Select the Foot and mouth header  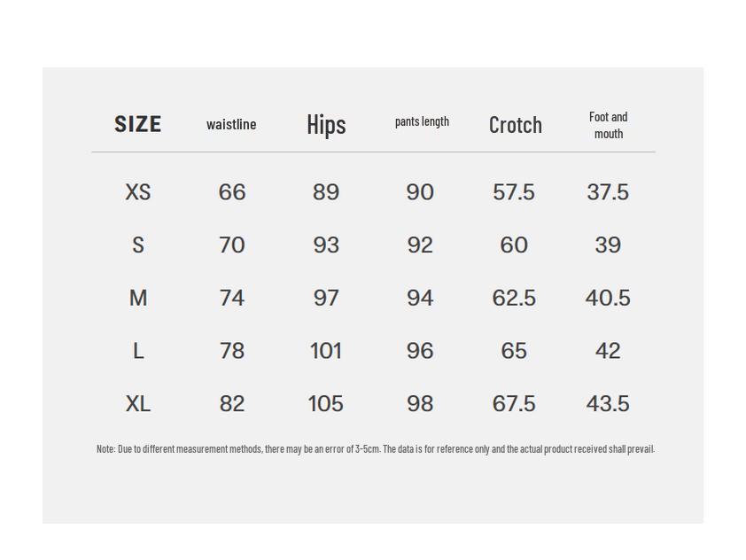click(608, 125)
